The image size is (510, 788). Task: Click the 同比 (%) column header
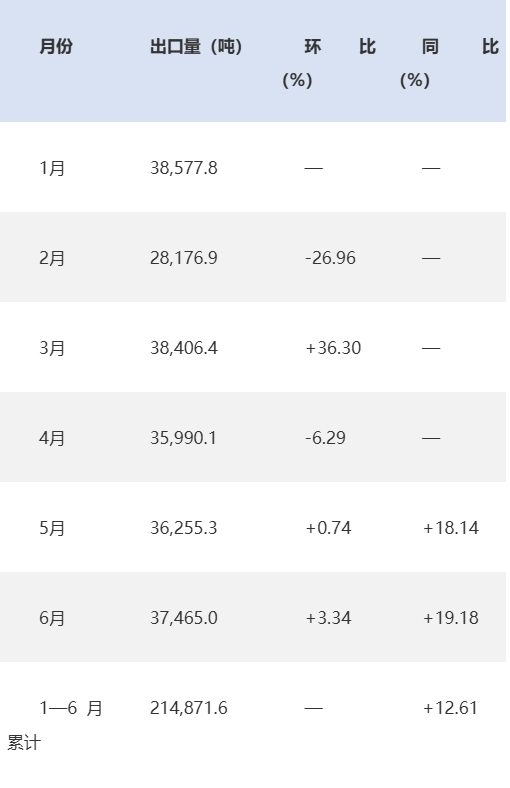[x=449, y=63]
